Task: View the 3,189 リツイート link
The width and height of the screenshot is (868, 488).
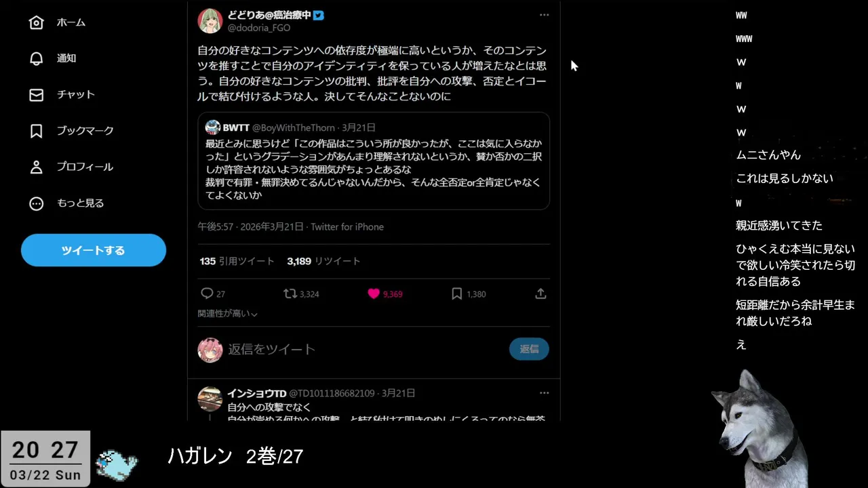Action: [x=323, y=261]
